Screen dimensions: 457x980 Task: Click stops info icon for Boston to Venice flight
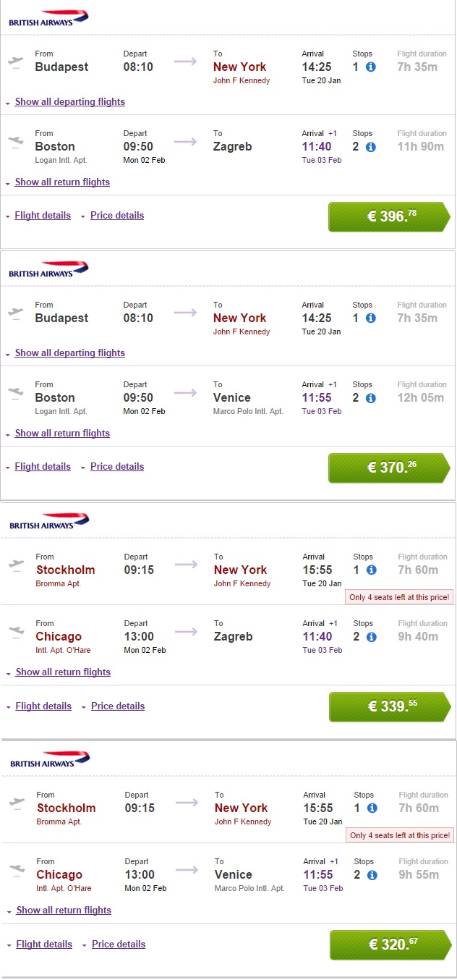point(371,398)
